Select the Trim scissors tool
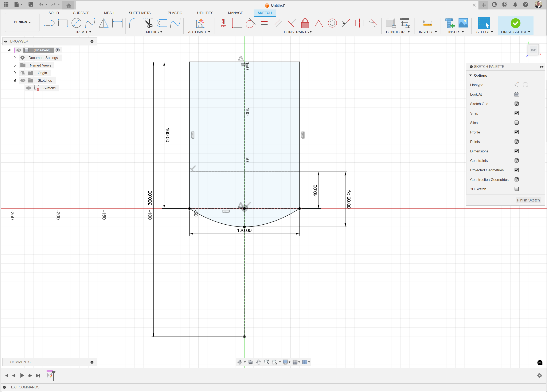Image resolution: width=547 pixels, height=392 pixels. pos(149,23)
